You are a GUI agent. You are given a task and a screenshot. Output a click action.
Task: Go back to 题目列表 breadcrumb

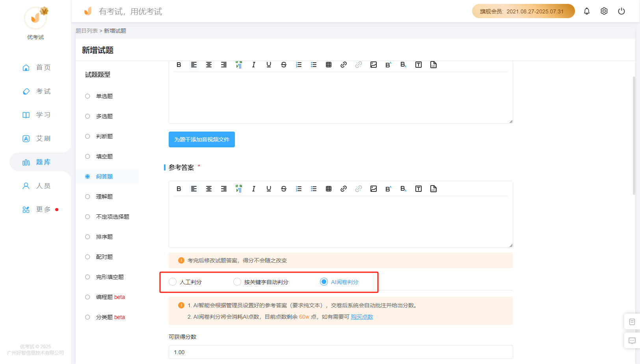(87, 31)
